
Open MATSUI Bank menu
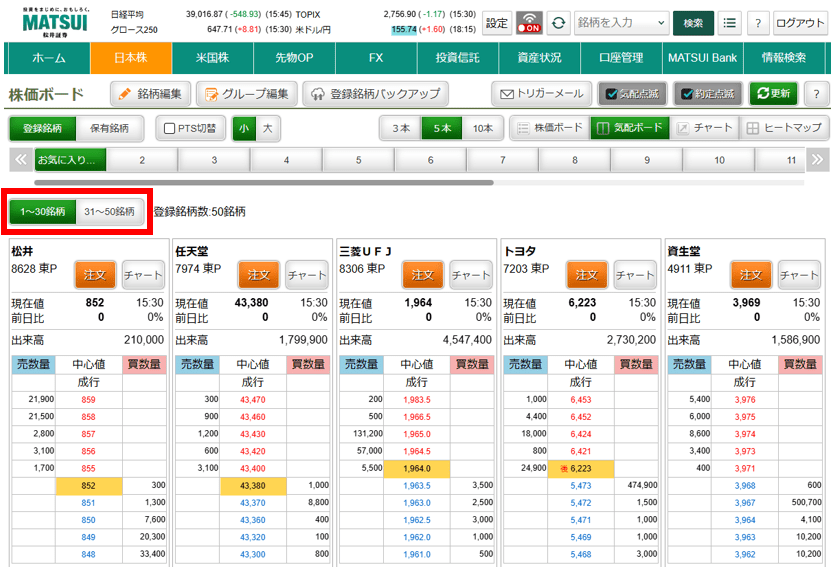[703, 58]
